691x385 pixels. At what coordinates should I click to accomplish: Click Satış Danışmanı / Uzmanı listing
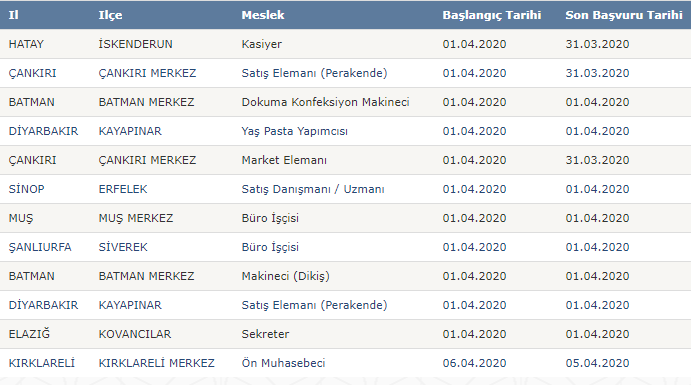tap(313, 189)
